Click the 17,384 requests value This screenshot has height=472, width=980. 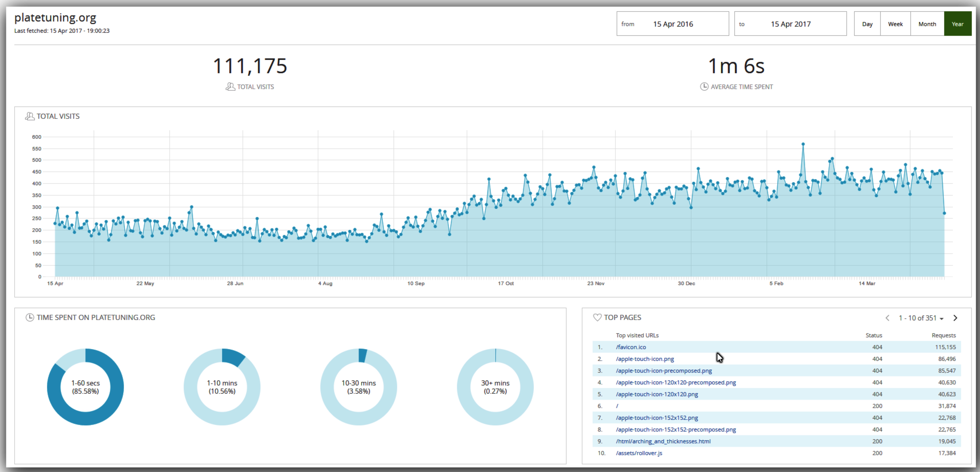point(947,453)
